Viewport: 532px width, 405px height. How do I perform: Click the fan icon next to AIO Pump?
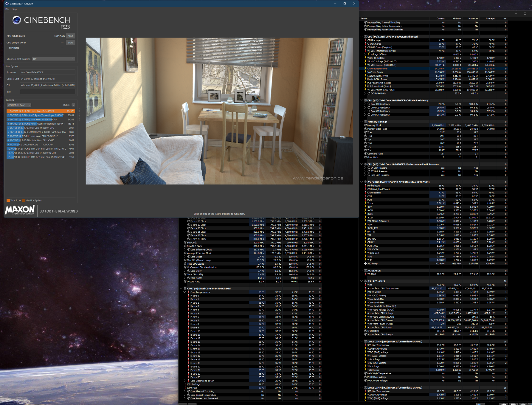click(365, 263)
